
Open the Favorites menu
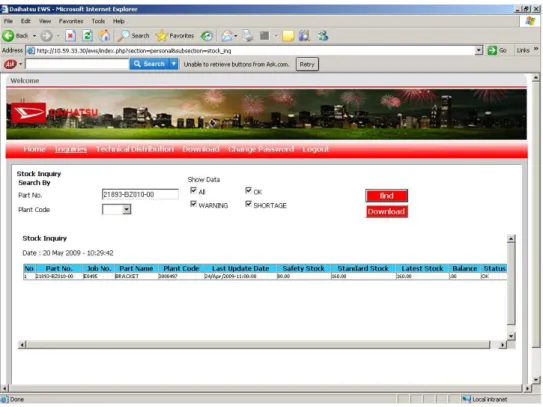[x=71, y=21]
